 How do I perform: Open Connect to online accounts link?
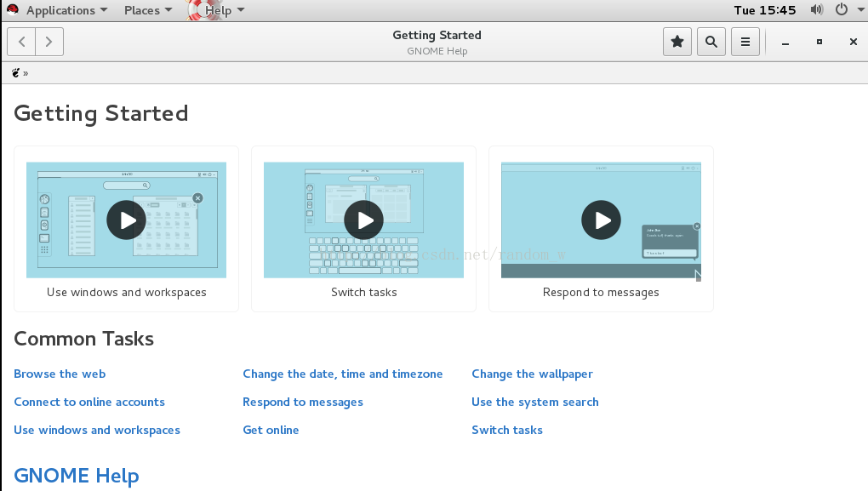89,402
